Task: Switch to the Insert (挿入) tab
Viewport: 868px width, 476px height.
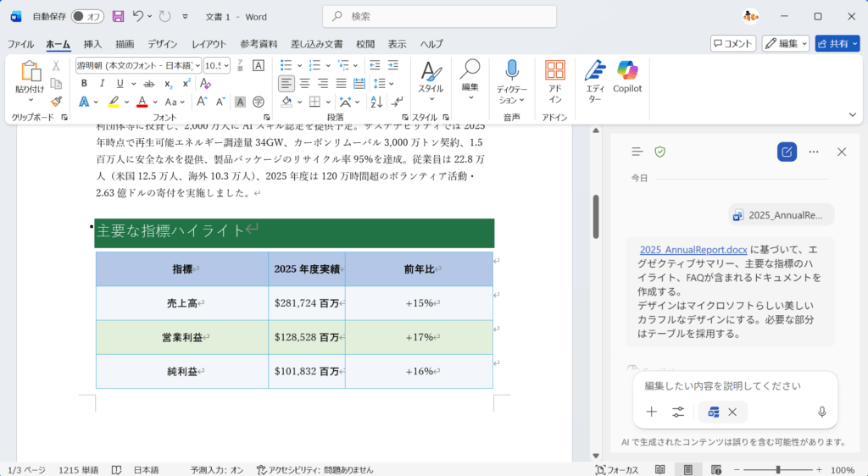Action: click(x=92, y=44)
